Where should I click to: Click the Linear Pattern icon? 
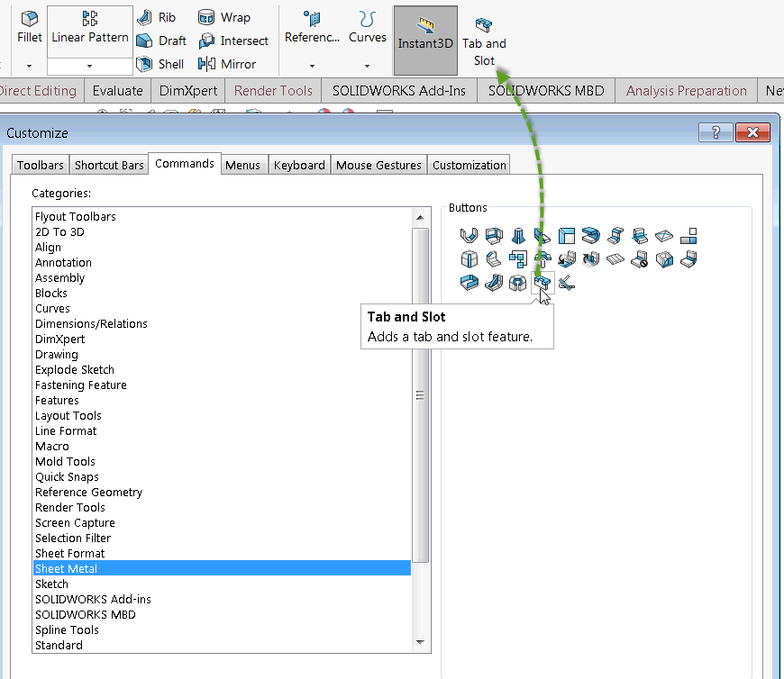pyautogui.click(x=90, y=19)
